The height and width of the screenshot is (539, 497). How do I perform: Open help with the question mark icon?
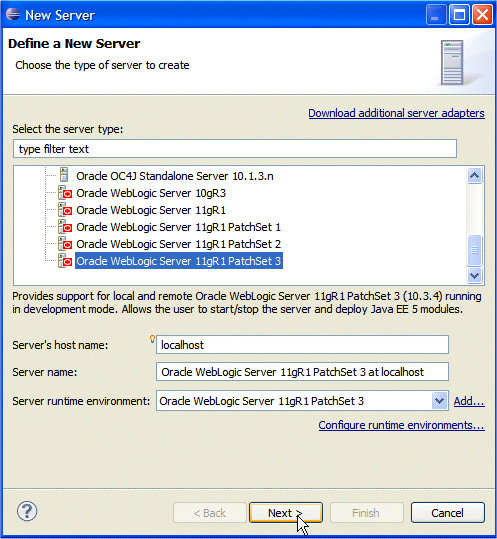27,511
